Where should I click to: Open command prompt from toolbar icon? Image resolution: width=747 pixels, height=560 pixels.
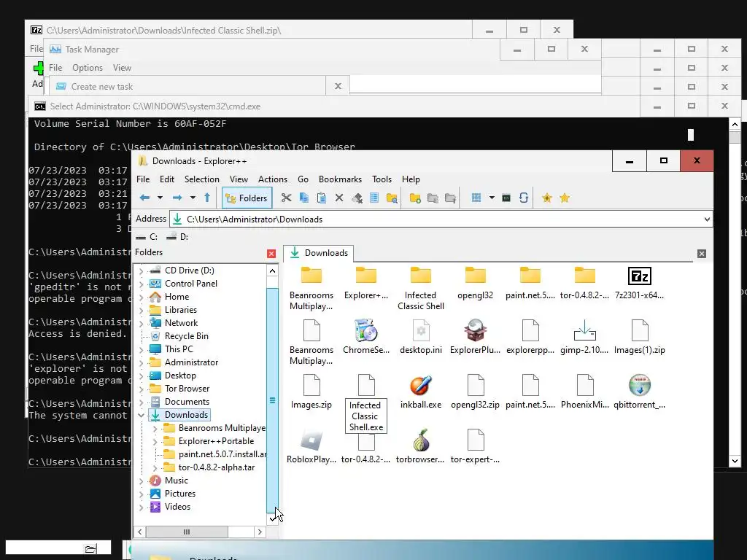(x=506, y=198)
